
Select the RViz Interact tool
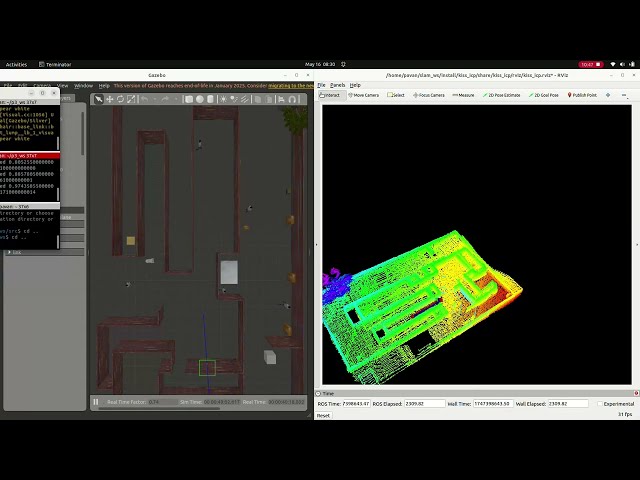tap(332, 95)
